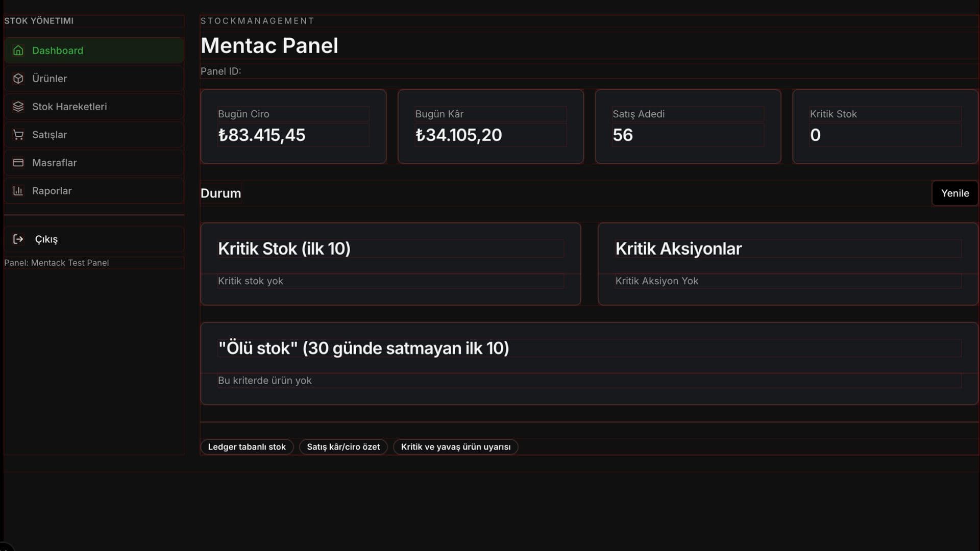The width and height of the screenshot is (980, 551).
Task: Open the Raporlar section
Action: pos(52,190)
